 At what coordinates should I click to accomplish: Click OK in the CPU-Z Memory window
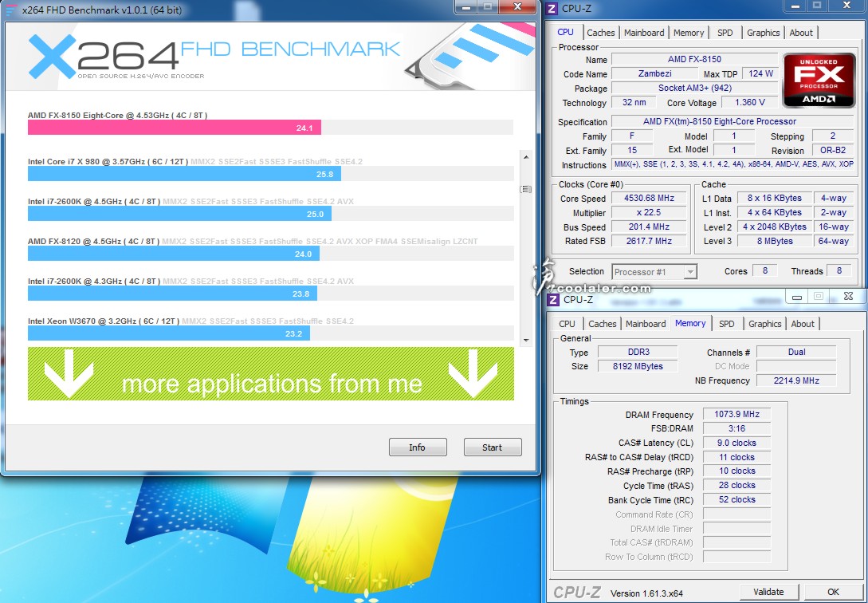(x=833, y=592)
